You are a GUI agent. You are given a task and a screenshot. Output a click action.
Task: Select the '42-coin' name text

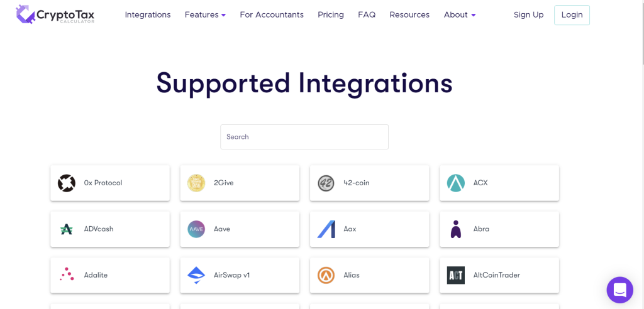coord(357,183)
